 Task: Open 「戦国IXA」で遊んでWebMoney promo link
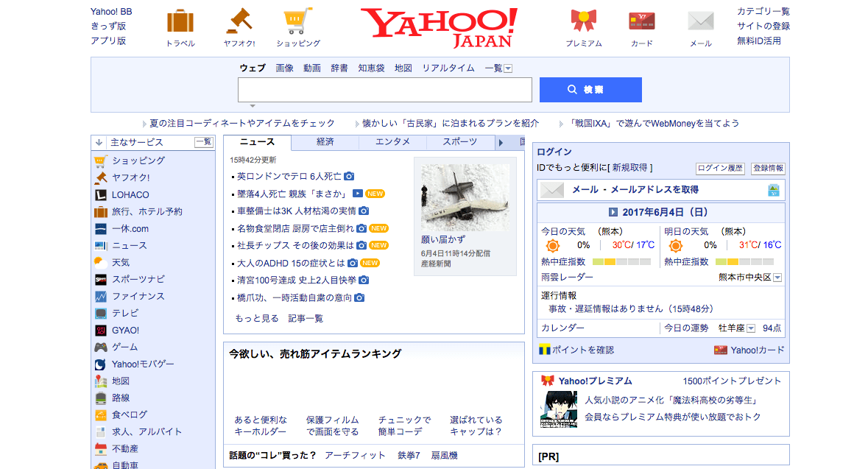(x=654, y=124)
